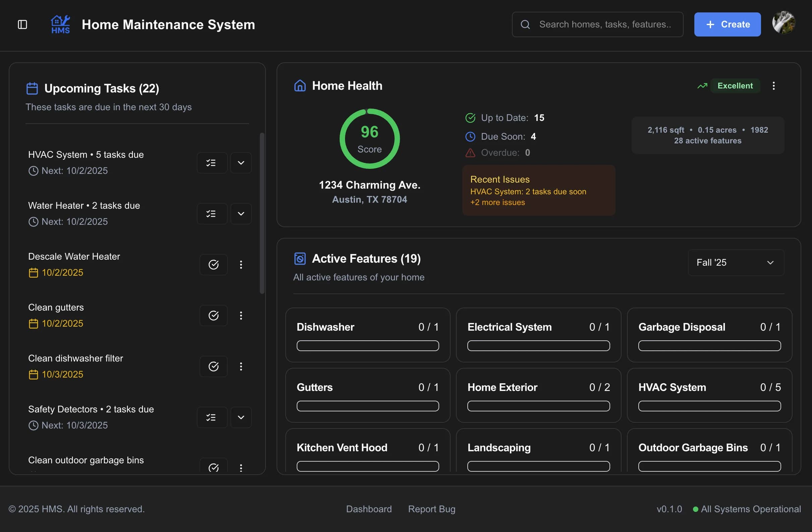The width and height of the screenshot is (812, 532).
Task: Click the Create button
Action: (727, 24)
